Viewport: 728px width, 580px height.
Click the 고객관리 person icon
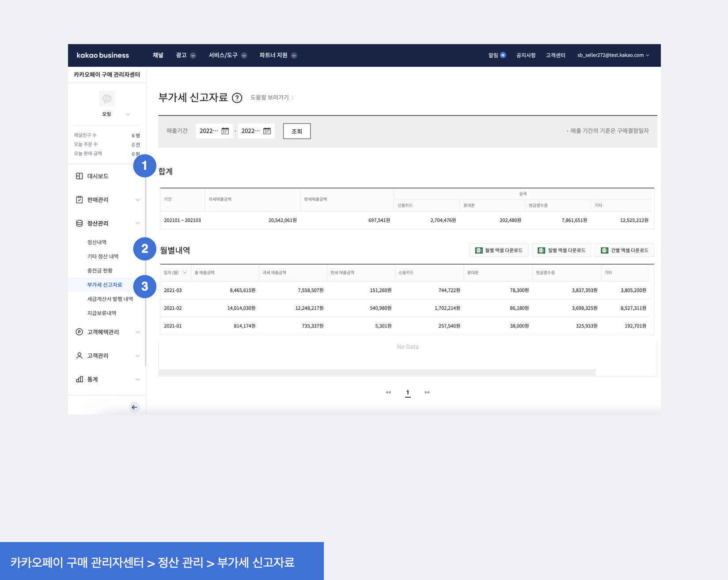[x=80, y=356]
